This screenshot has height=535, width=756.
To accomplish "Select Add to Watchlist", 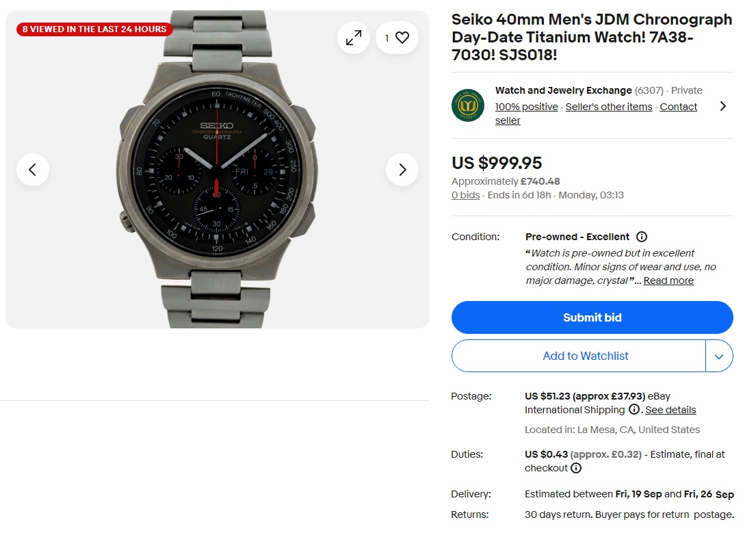I will [x=586, y=356].
